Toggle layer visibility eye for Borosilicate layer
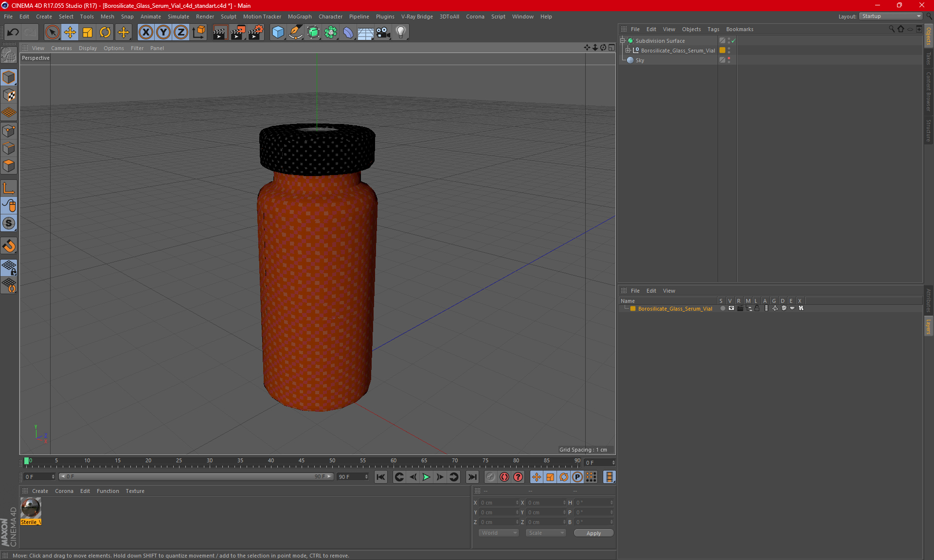 tap(731, 308)
